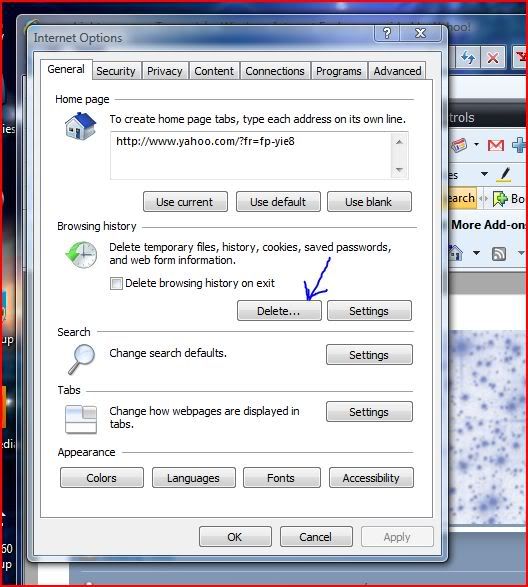Image resolution: width=528 pixels, height=587 pixels.
Task: Click the help question mark button
Action: 387,34
